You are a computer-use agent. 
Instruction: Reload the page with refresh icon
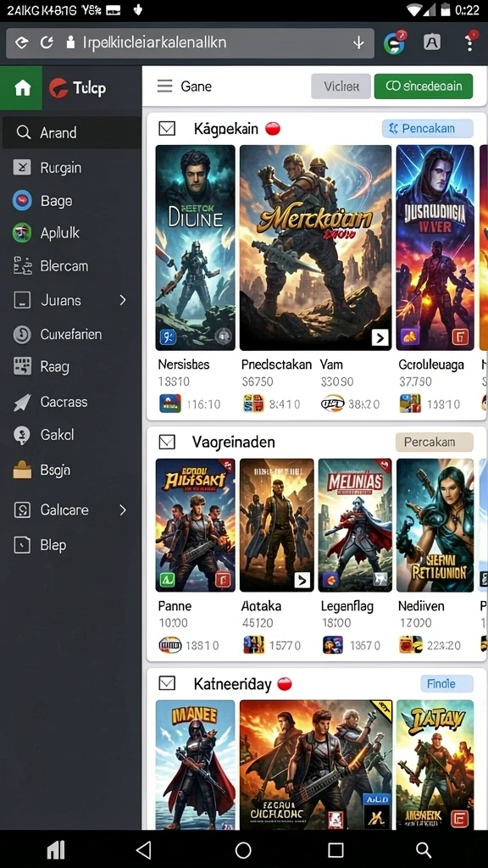coord(47,42)
